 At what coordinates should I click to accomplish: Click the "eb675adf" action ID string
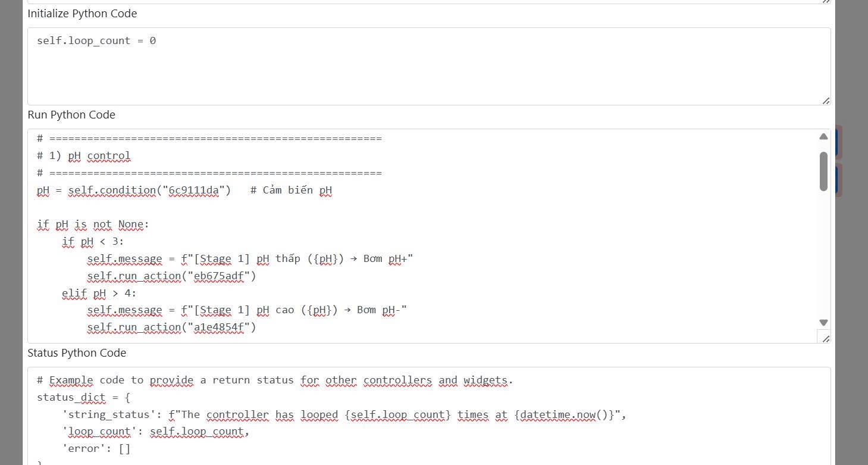click(x=220, y=276)
